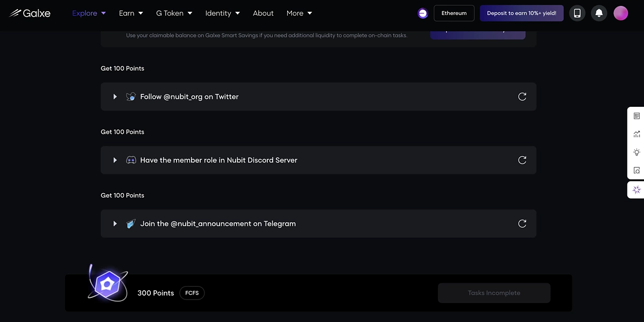Click the Galxe logo
644x322 pixels.
point(30,13)
